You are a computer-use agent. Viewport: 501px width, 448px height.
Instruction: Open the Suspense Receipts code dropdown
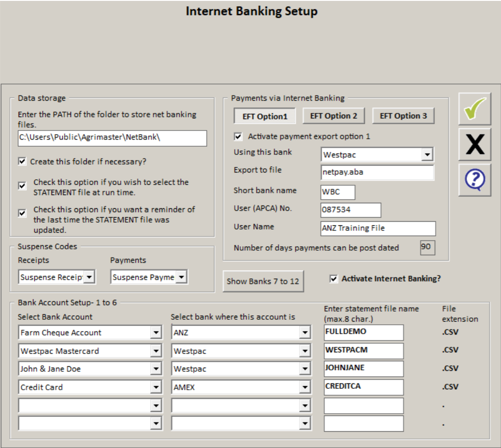89,277
